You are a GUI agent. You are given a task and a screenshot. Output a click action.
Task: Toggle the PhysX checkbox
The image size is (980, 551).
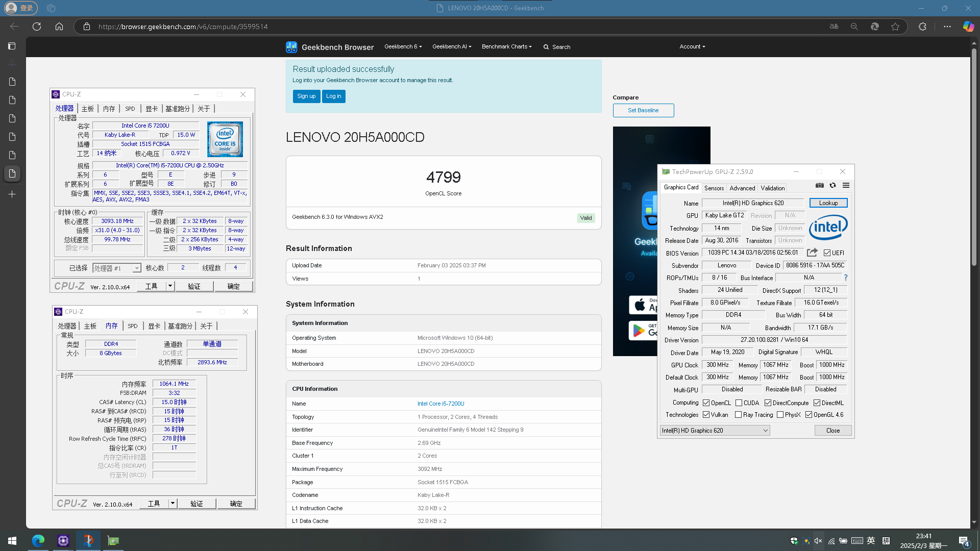[780, 415]
